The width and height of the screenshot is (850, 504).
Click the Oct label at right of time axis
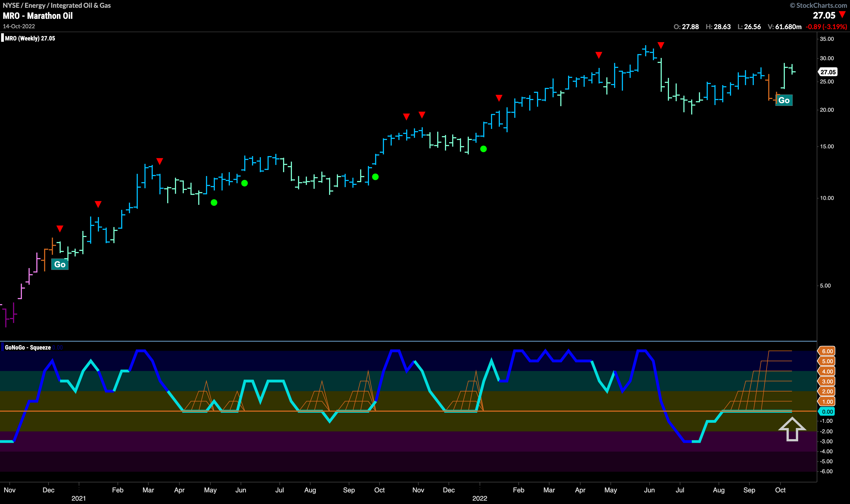[780, 490]
